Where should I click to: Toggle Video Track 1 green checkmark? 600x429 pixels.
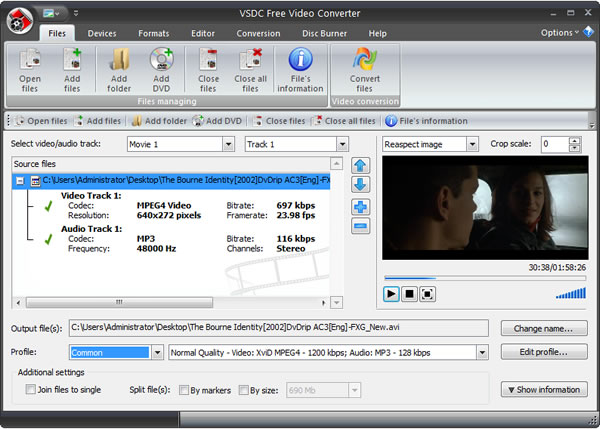[49, 207]
